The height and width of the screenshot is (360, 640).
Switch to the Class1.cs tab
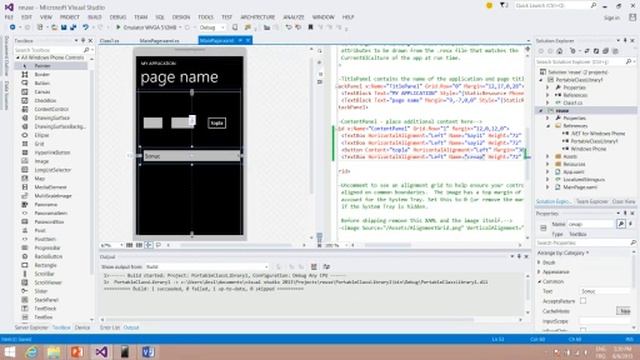pos(109,41)
